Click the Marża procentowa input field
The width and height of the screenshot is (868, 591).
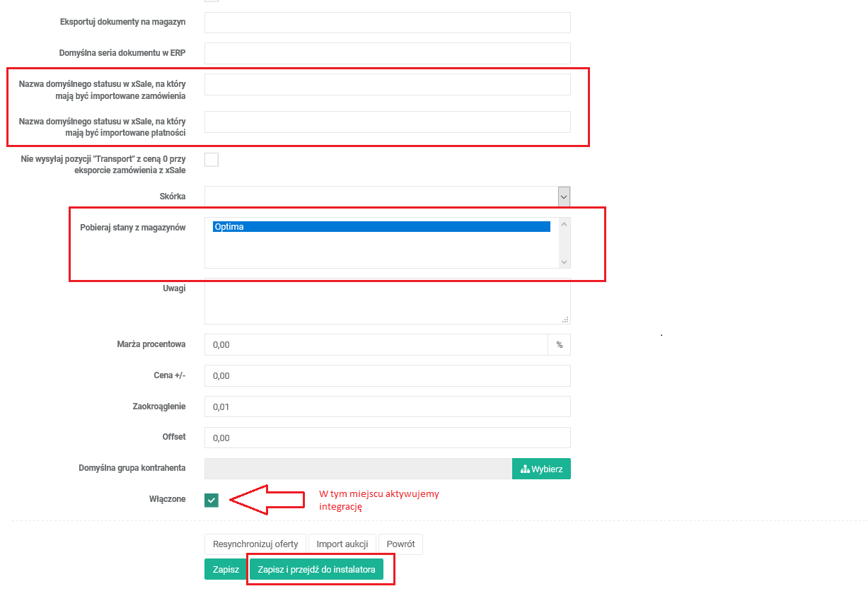tap(376, 344)
